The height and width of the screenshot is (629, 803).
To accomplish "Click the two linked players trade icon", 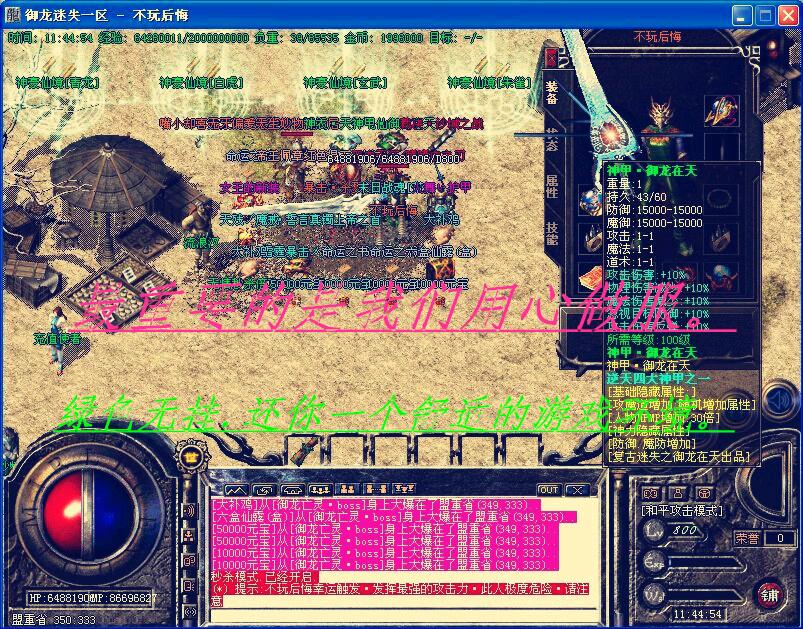I will pyautogui.click(x=376, y=490).
